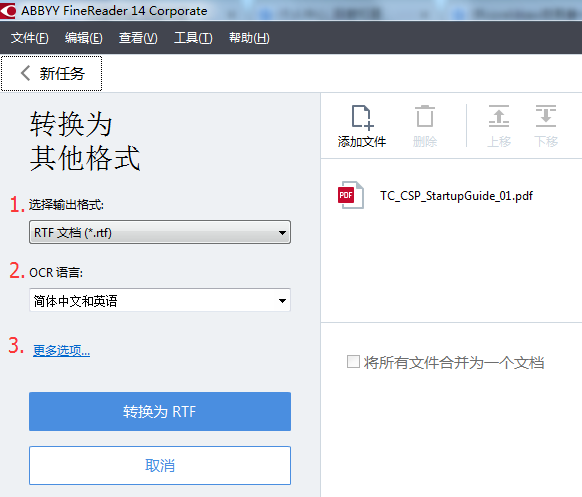Open the RTF 文档 (*.rtf) output format dropdown
Viewport: 582px width, 497px height.
point(160,232)
